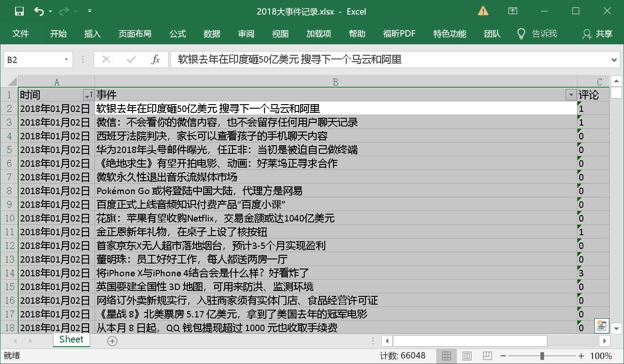Click the Name Box showing B2
624x364 pixels.
coord(33,59)
